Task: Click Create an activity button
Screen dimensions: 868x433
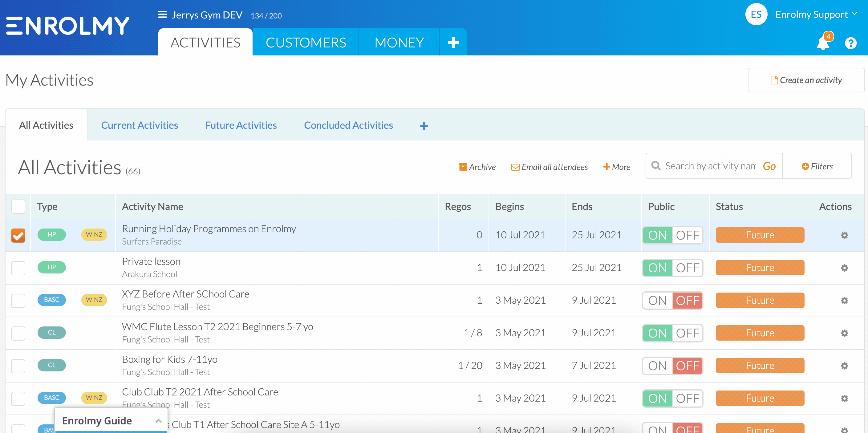Action: [806, 80]
